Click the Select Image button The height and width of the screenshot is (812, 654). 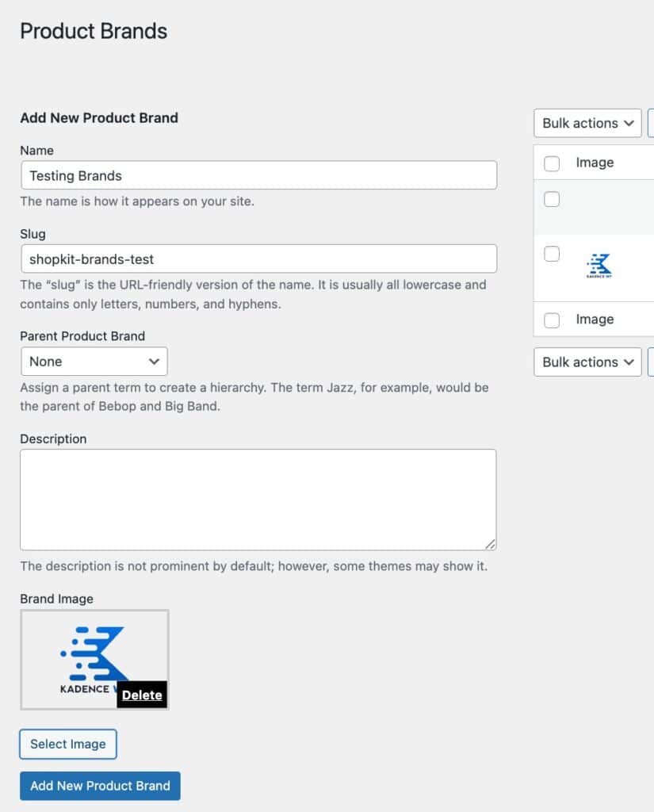(x=68, y=744)
